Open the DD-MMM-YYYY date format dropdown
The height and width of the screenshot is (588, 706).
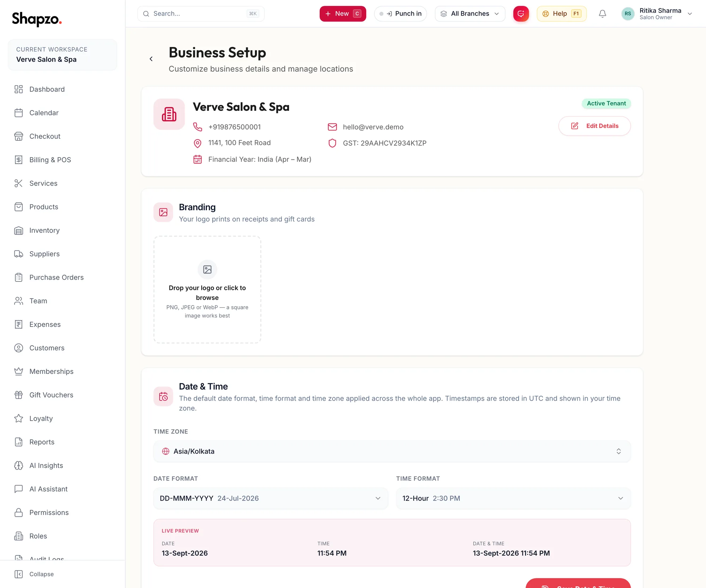[x=271, y=498]
